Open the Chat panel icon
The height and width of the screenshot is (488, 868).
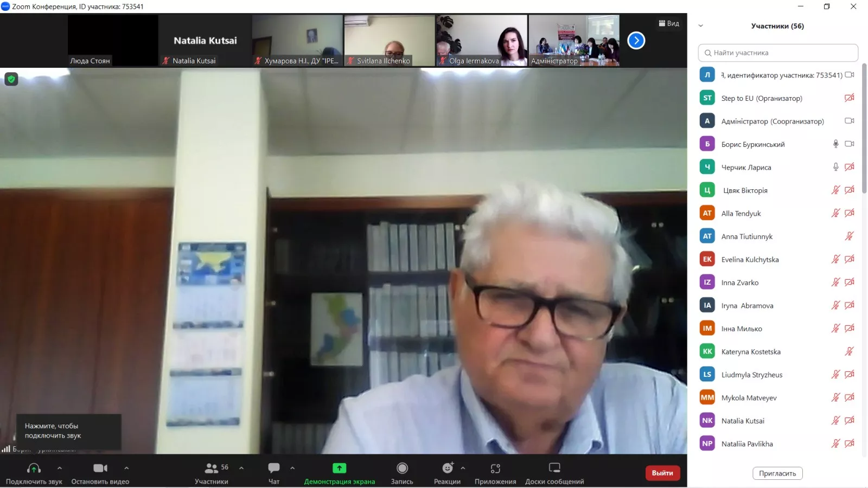click(x=274, y=468)
